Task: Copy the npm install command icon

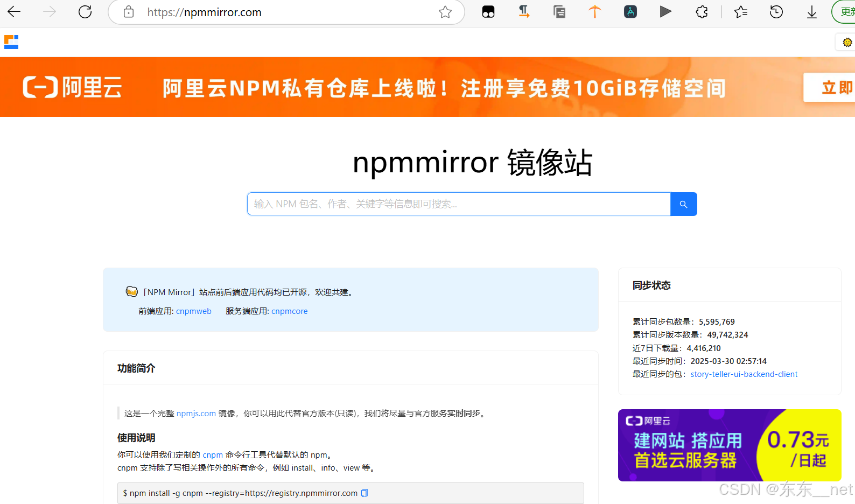Action: coord(365,493)
